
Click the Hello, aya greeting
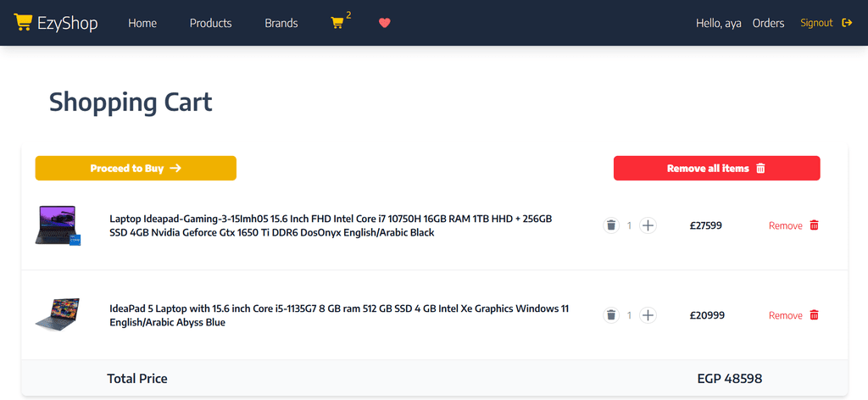pyautogui.click(x=719, y=23)
